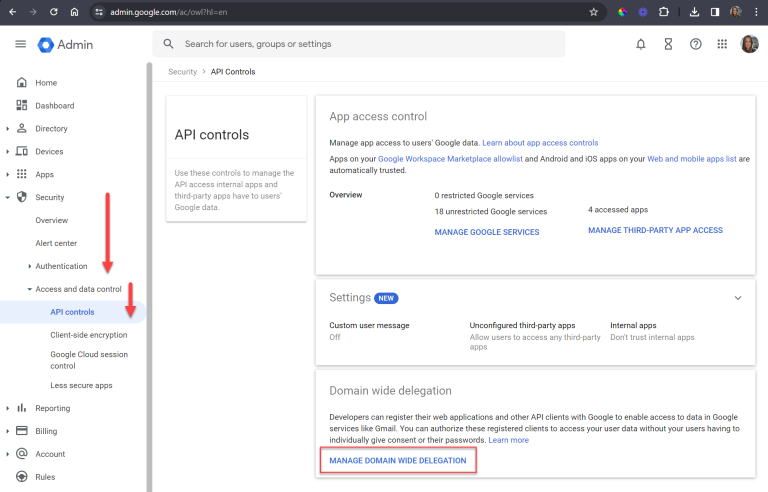
Task: Click the browser reload button
Action: 53,12
